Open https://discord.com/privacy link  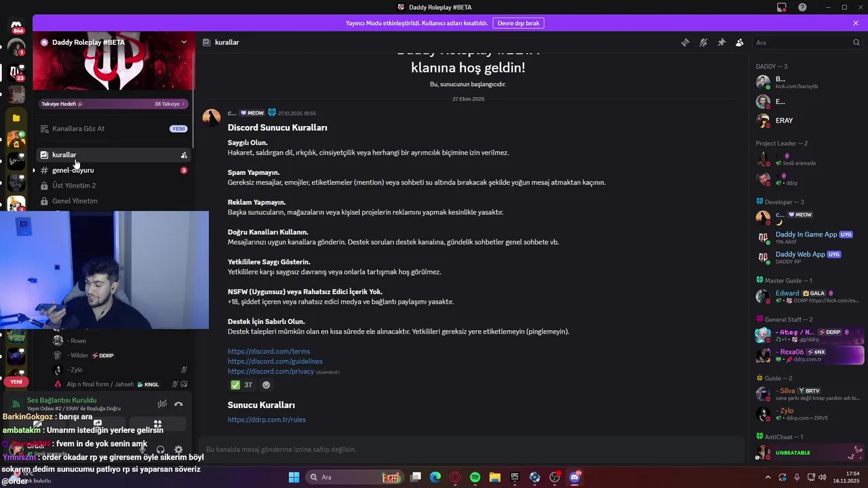point(271,371)
